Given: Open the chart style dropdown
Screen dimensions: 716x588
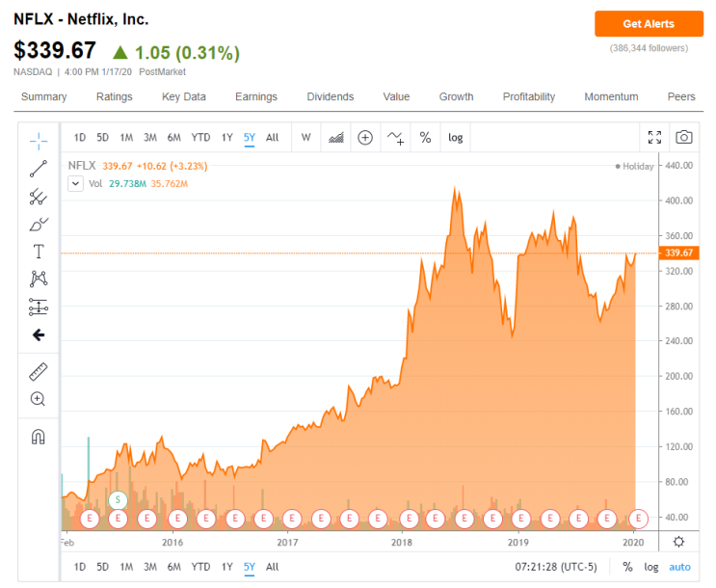Looking at the screenshot, I should [x=336, y=137].
